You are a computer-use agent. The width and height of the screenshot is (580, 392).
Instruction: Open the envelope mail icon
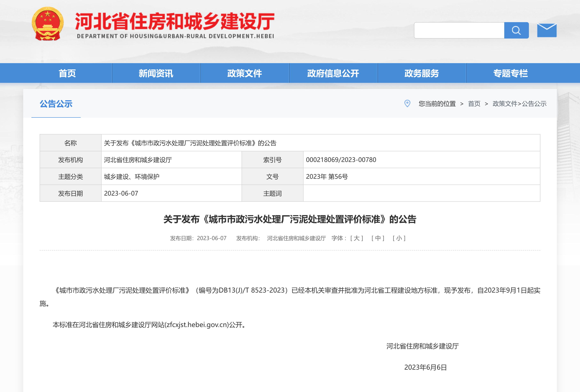[x=547, y=30]
